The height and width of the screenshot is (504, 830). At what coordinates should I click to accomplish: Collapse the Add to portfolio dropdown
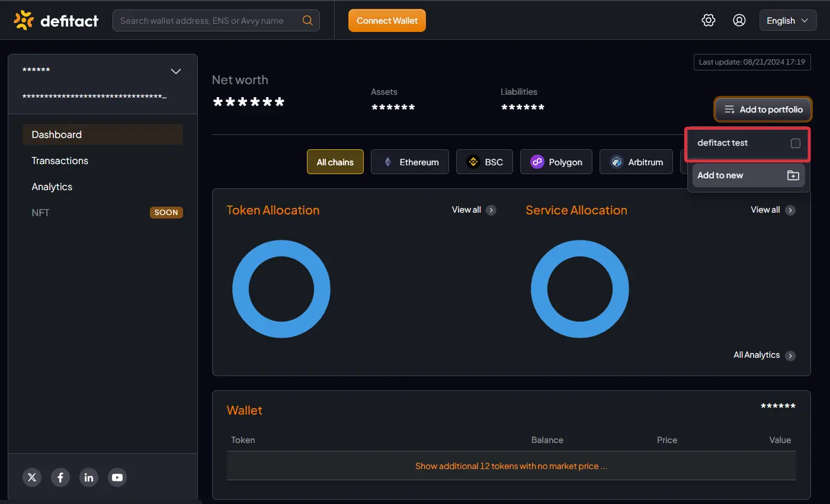[763, 110]
